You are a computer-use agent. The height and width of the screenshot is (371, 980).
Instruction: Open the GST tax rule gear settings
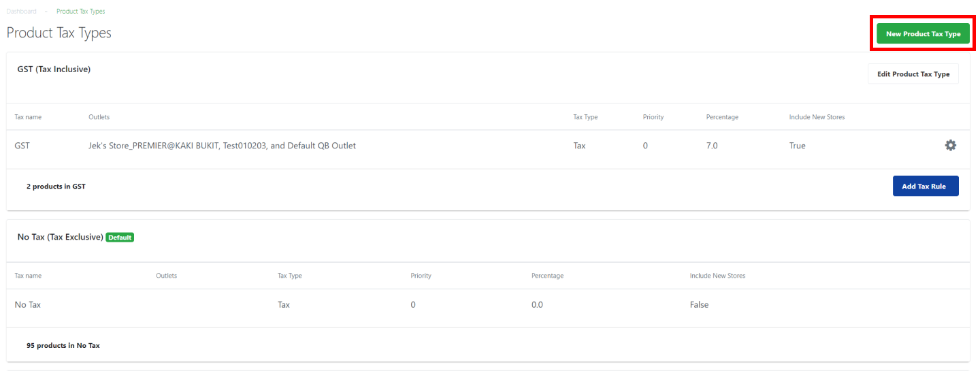pos(950,145)
